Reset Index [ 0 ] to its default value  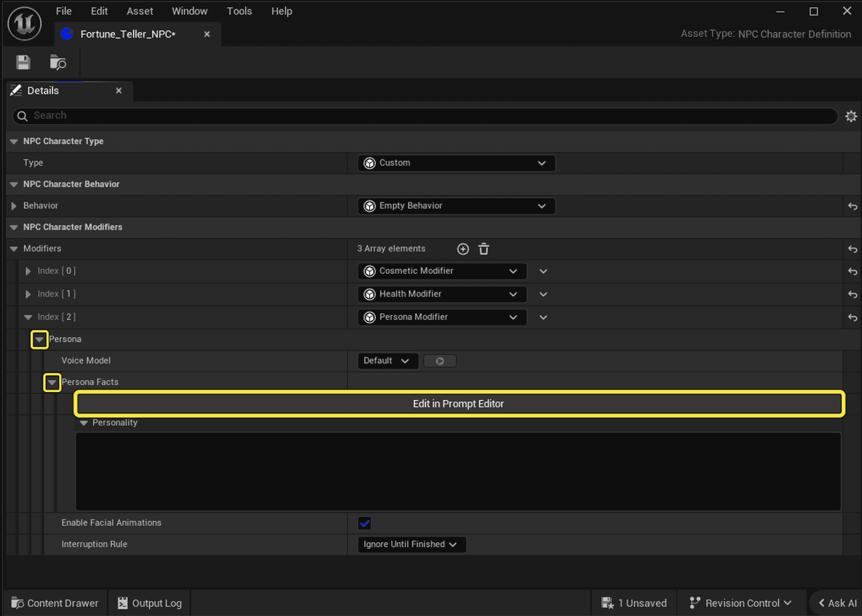[852, 271]
